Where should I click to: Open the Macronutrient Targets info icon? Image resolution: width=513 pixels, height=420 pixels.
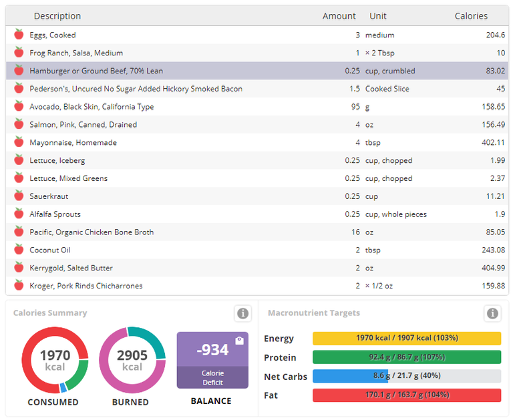pyautogui.click(x=492, y=313)
